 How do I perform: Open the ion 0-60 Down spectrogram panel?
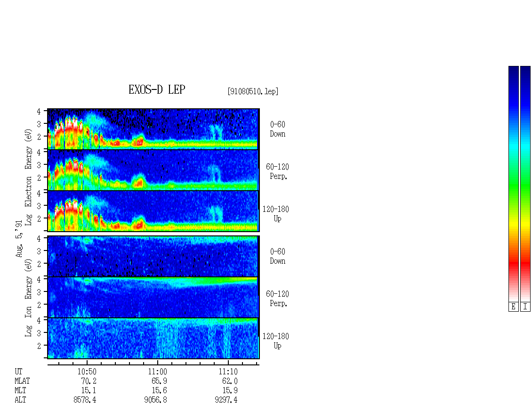(x=153, y=256)
